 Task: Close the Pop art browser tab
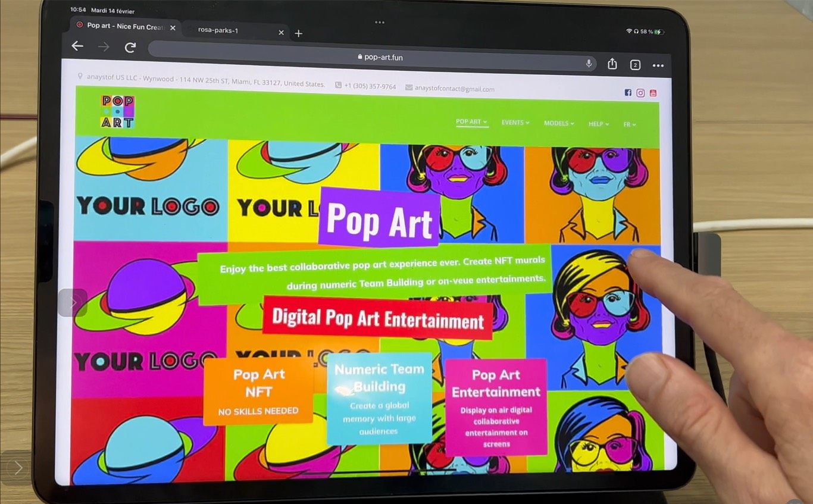pyautogui.click(x=173, y=27)
